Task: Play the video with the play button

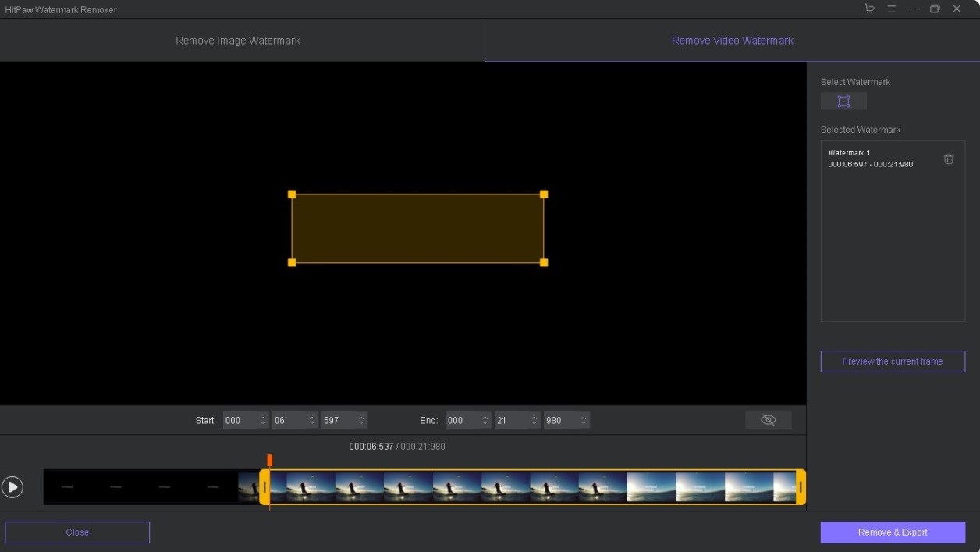Action: click(x=12, y=486)
